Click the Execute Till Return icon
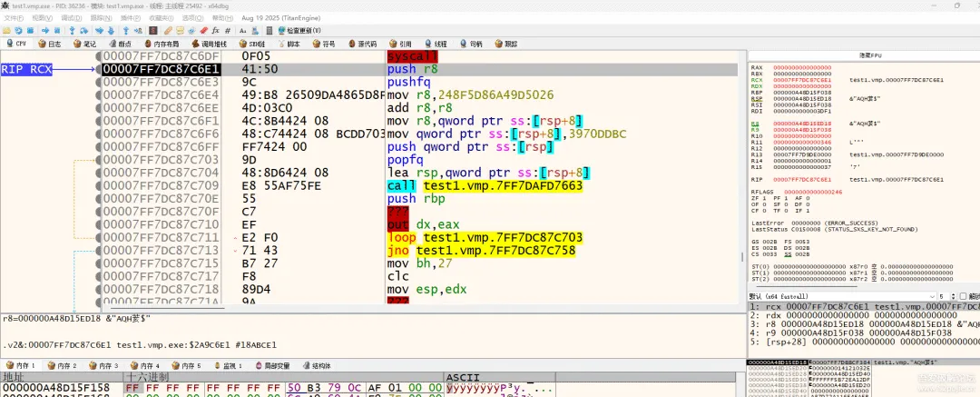 click(125, 31)
